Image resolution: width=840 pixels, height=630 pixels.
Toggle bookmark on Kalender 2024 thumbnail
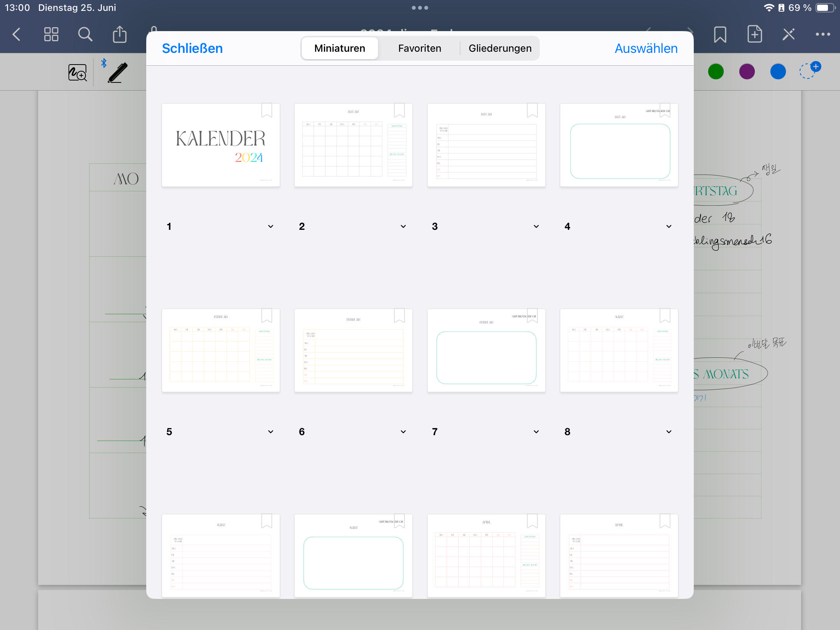(267, 110)
